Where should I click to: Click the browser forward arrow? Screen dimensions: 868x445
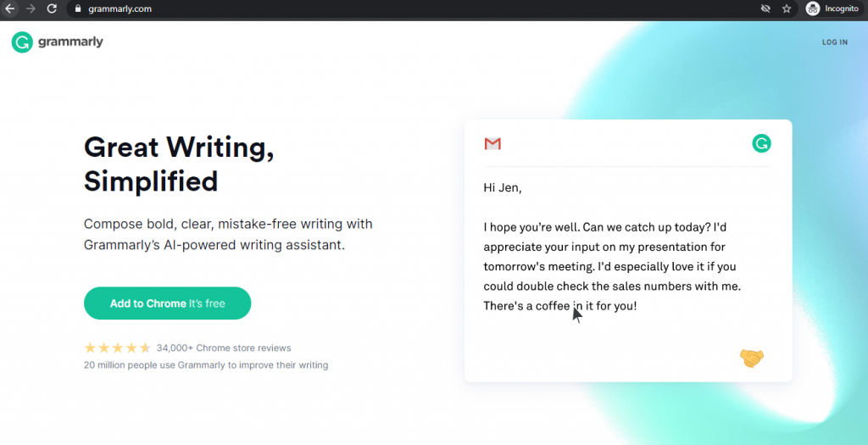[31, 8]
